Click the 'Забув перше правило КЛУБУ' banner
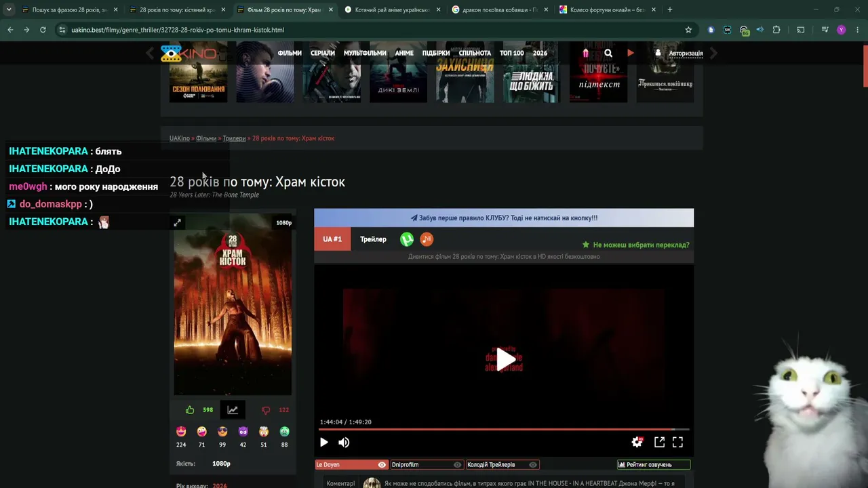The height and width of the screenshot is (488, 868). (504, 218)
